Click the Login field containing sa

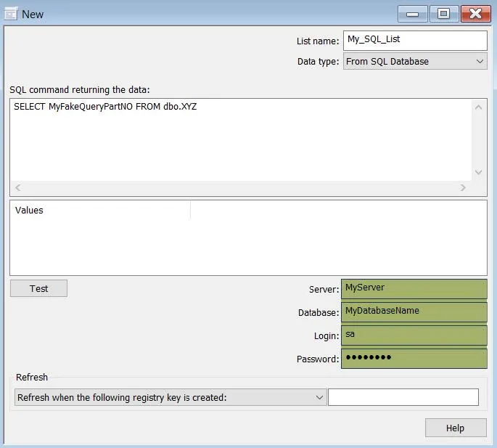point(414,335)
